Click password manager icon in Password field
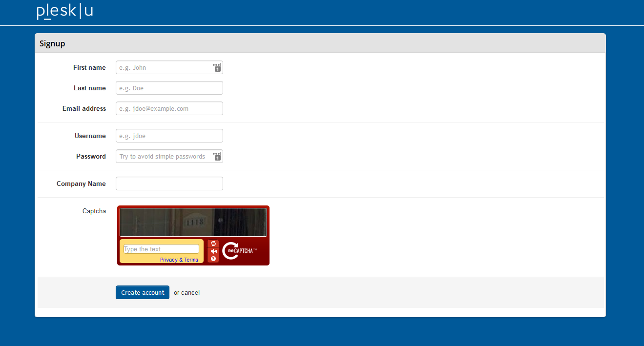The image size is (644, 346). click(x=217, y=156)
